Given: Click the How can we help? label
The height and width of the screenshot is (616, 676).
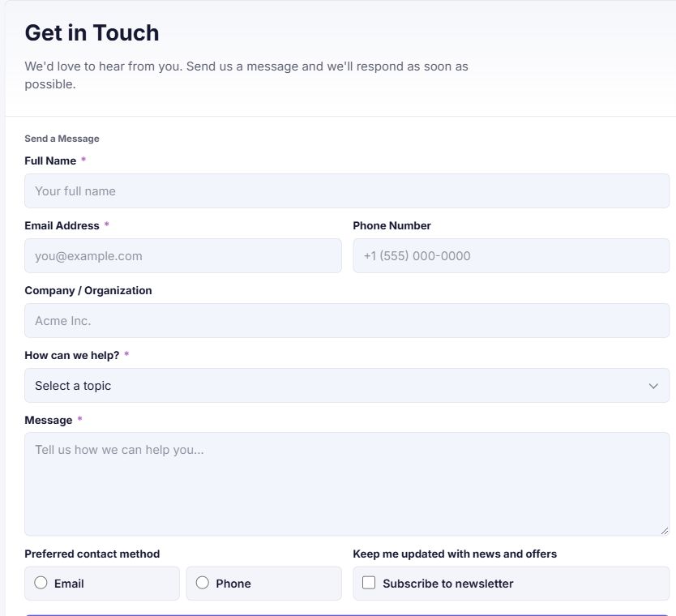Looking at the screenshot, I should click(71, 355).
